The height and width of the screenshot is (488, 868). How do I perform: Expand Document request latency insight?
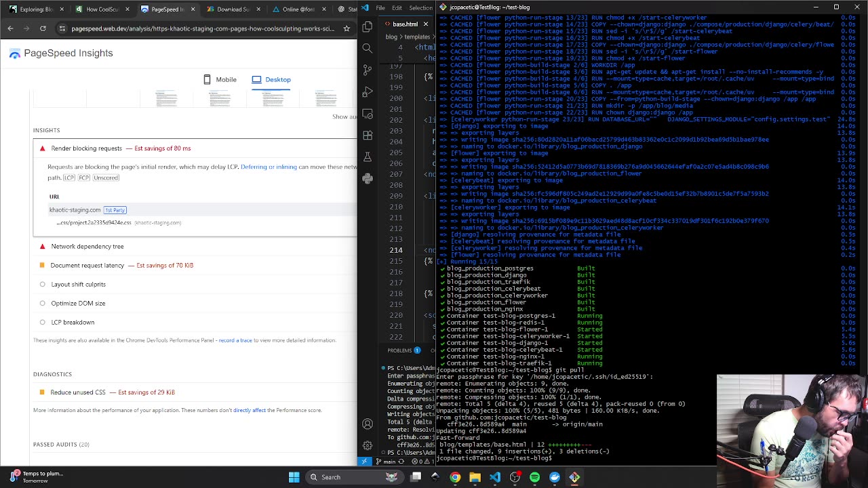pyautogui.click(x=87, y=266)
